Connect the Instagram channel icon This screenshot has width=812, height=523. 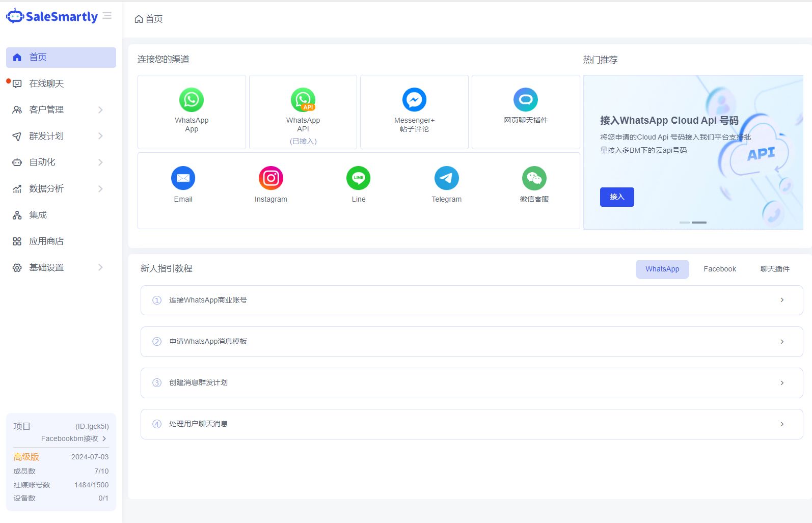271,178
